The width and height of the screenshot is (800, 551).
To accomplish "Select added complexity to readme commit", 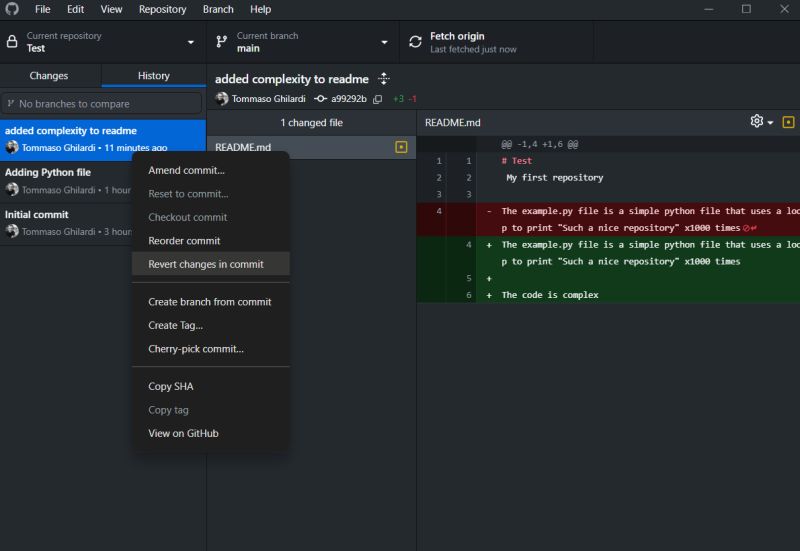I will (x=103, y=139).
